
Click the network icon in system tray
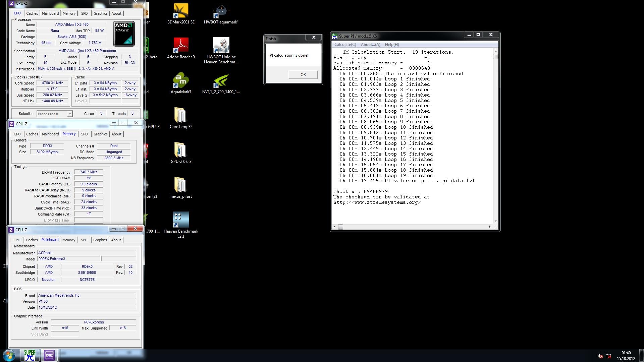(608, 356)
